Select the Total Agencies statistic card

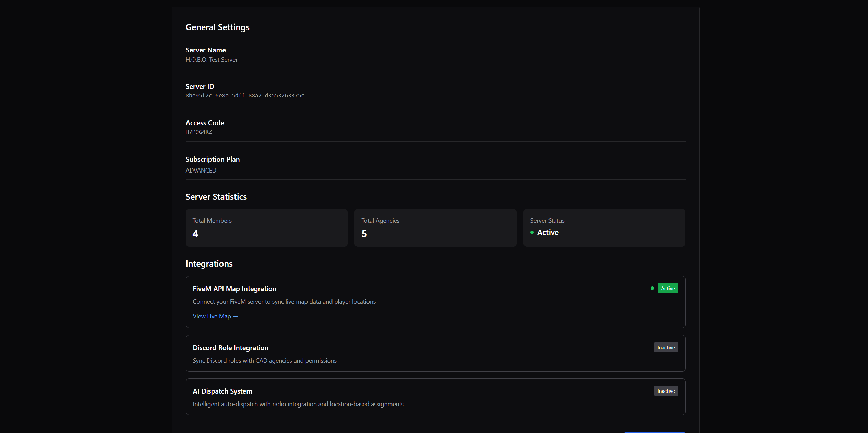[435, 228]
